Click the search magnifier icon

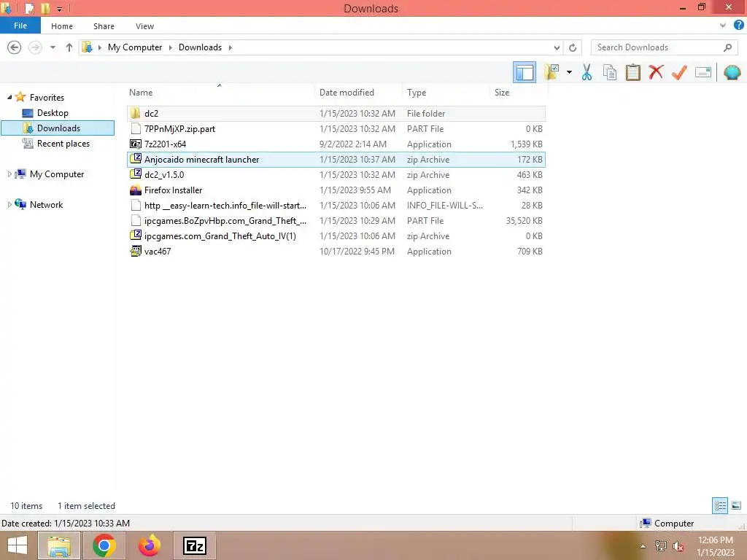coord(727,47)
